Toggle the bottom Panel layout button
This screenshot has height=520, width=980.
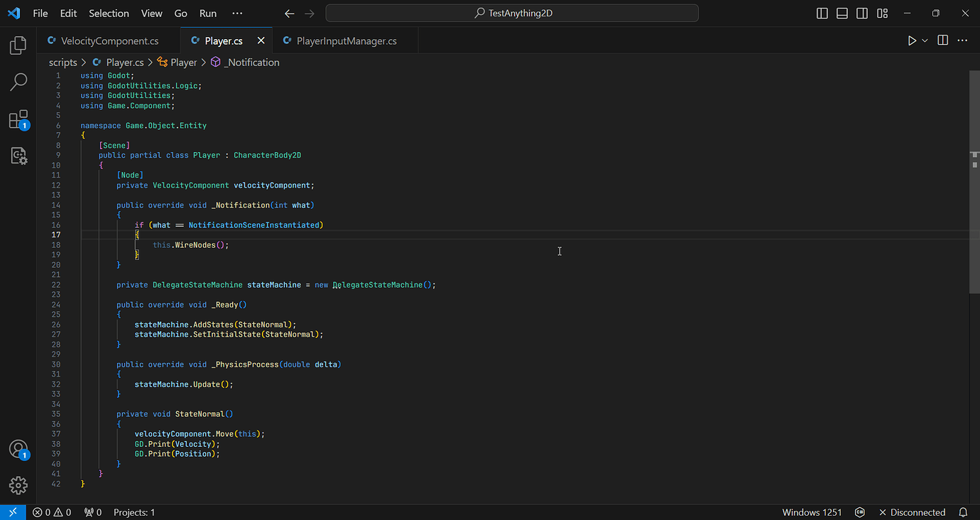842,13
